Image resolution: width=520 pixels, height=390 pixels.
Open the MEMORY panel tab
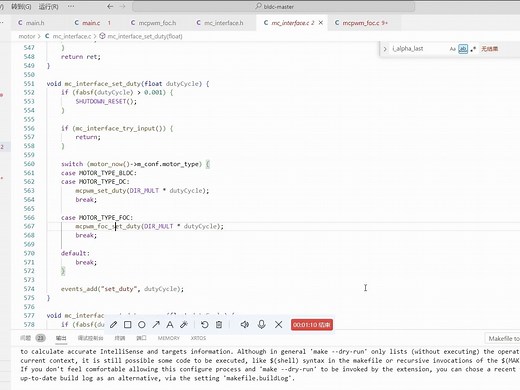(x=169, y=338)
